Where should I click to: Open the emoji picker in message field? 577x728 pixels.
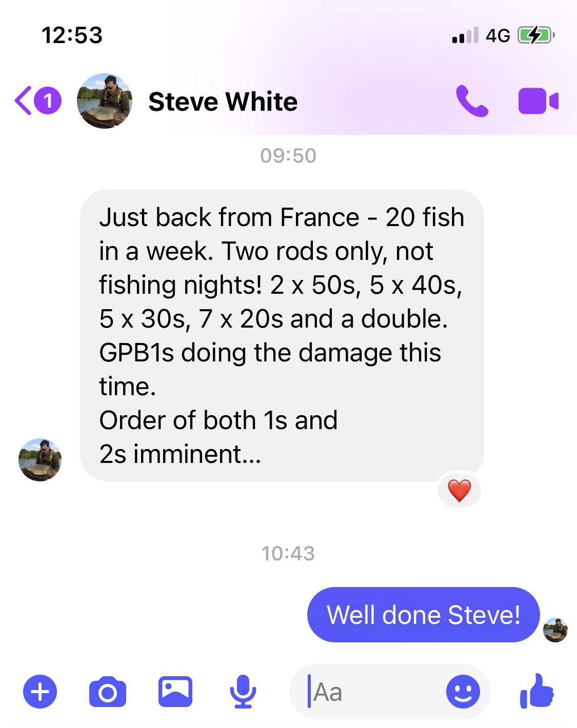(463, 692)
